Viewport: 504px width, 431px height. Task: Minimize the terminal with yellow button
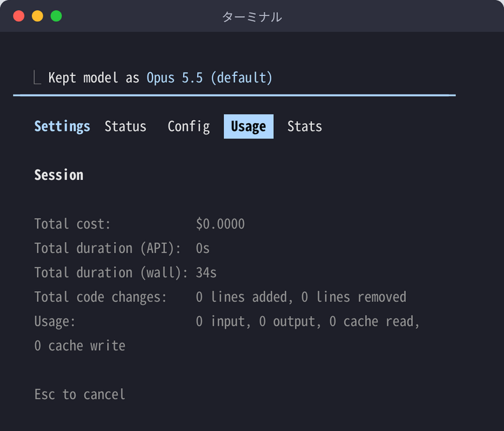[x=37, y=16]
